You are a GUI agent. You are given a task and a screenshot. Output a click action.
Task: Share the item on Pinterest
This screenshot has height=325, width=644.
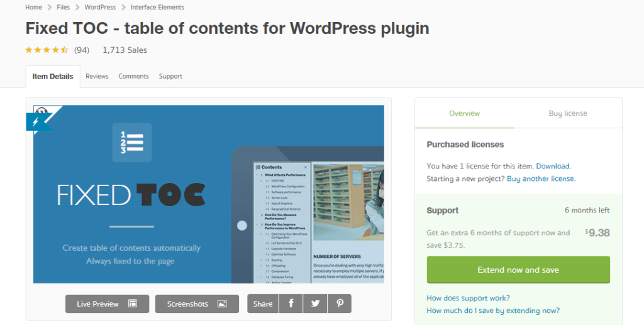coord(340,304)
